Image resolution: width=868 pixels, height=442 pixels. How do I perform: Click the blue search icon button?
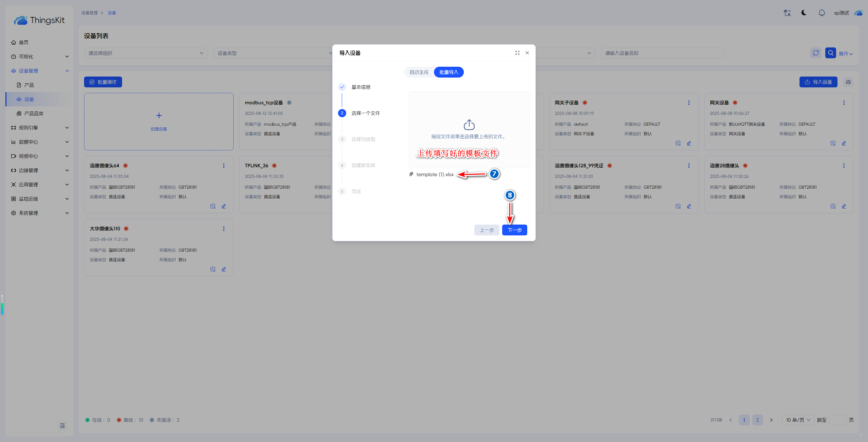pos(830,53)
